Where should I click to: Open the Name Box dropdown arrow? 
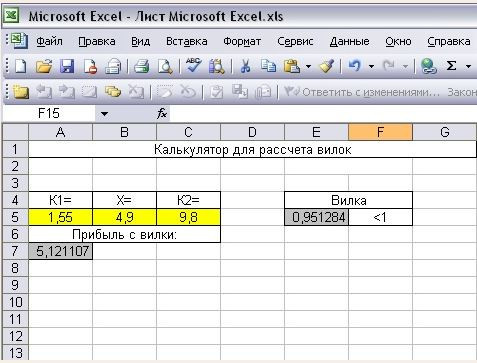click(104, 114)
